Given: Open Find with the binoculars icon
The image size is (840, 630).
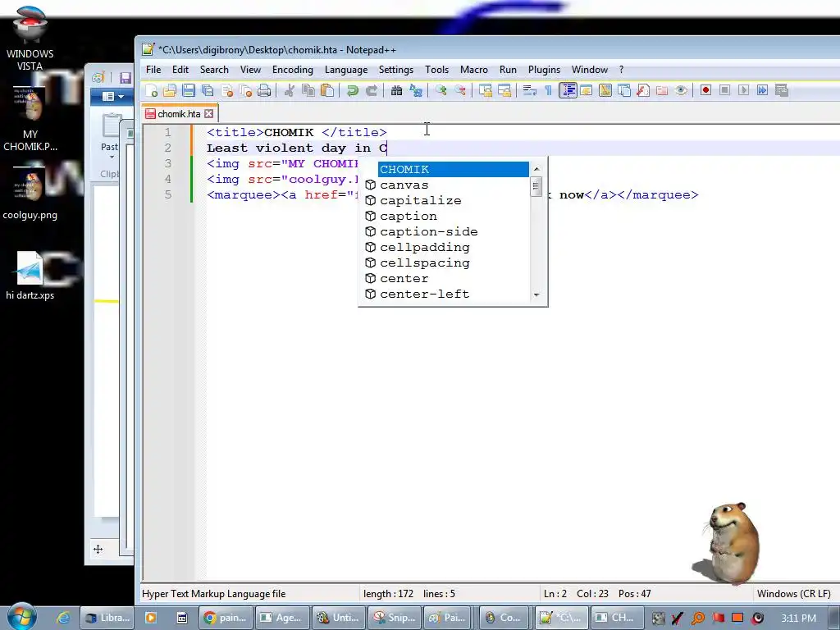Looking at the screenshot, I should [x=396, y=90].
